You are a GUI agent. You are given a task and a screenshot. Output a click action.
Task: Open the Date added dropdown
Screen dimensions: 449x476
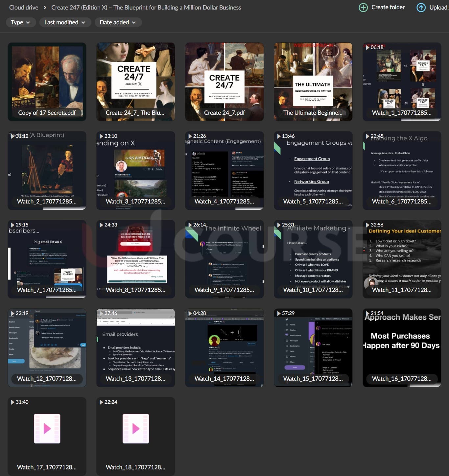point(118,22)
